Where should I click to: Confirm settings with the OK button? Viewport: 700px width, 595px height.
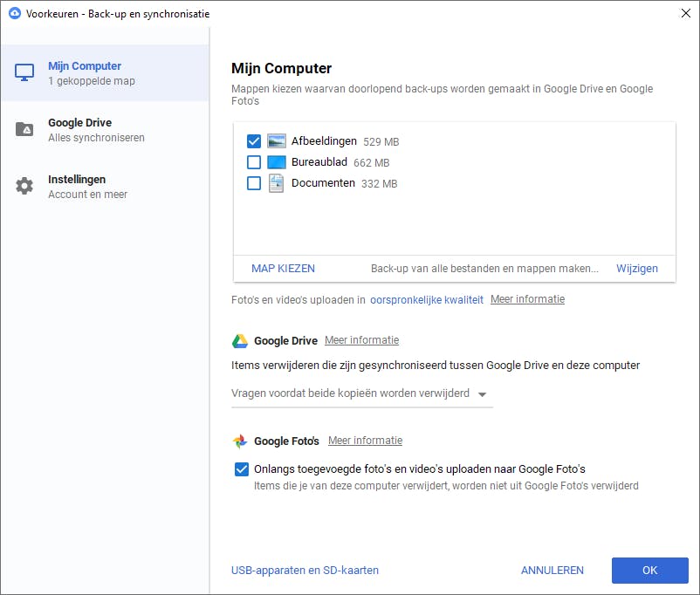pos(649,570)
